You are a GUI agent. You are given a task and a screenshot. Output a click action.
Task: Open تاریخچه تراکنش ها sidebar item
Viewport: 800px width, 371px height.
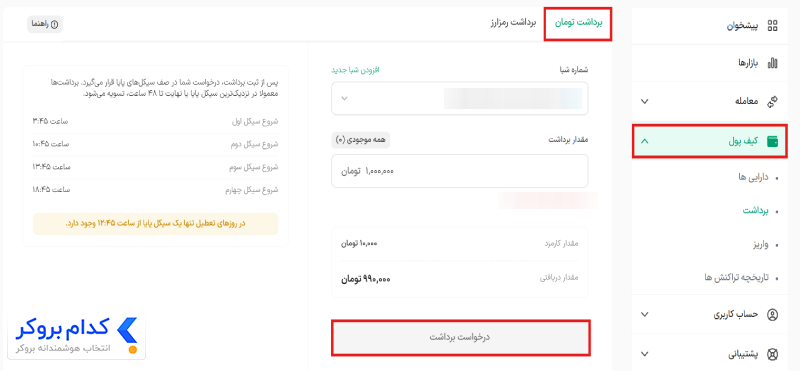coord(737,278)
